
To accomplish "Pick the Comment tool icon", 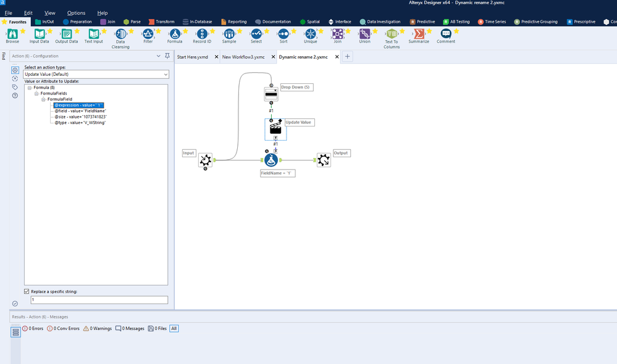I will coord(446,34).
